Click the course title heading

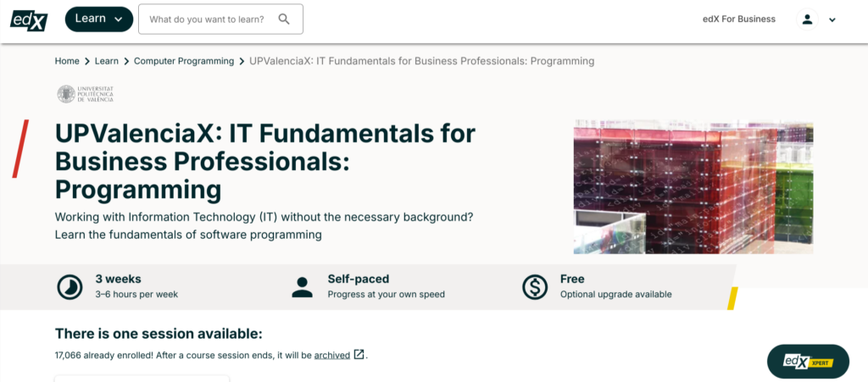[264, 161]
